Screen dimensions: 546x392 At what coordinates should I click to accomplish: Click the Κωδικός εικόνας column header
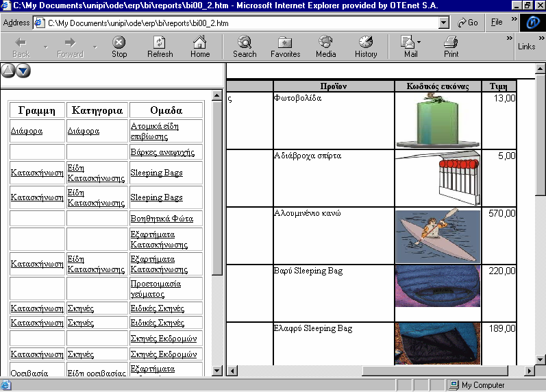click(x=438, y=86)
